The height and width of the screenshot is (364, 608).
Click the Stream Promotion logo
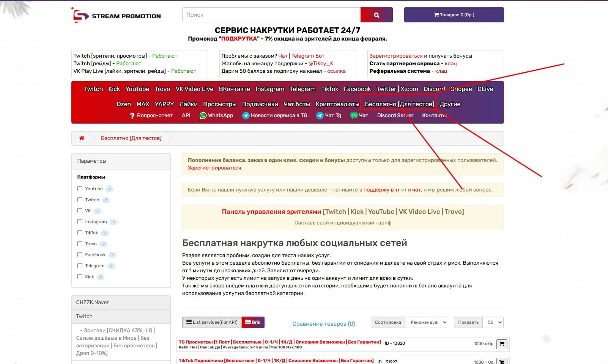pos(116,15)
